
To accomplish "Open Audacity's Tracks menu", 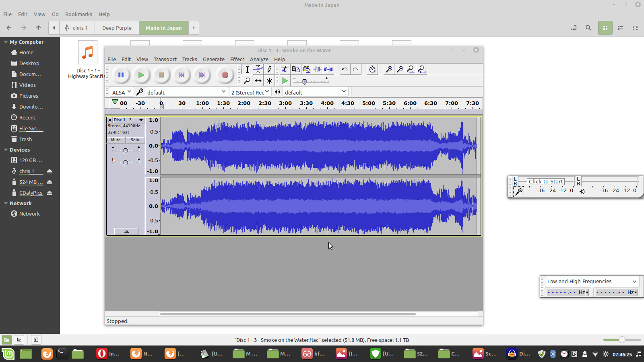I will [190, 59].
